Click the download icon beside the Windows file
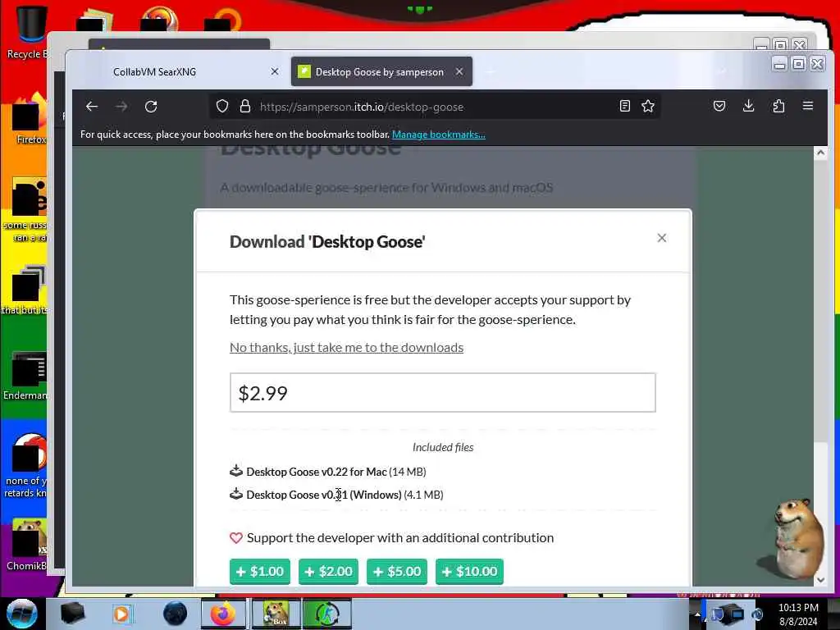This screenshot has height=630, width=840. [x=236, y=495]
